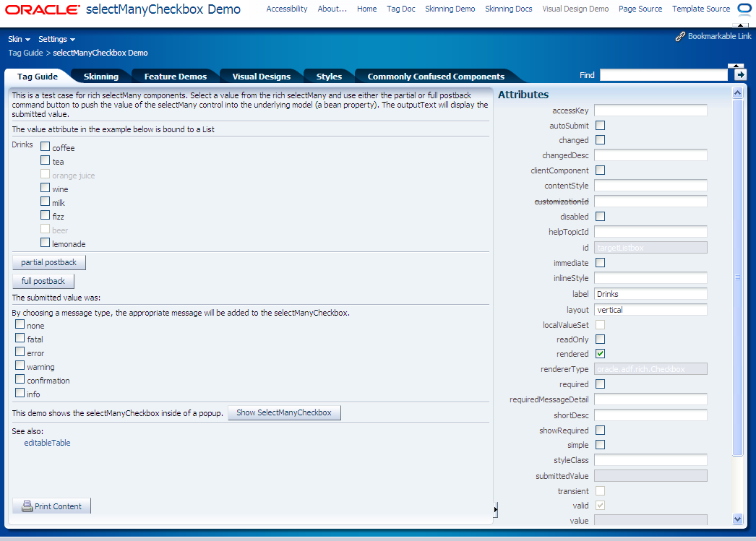Open the Visual Designs tab
Image resolution: width=756 pixels, height=541 pixels.
click(x=262, y=76)
